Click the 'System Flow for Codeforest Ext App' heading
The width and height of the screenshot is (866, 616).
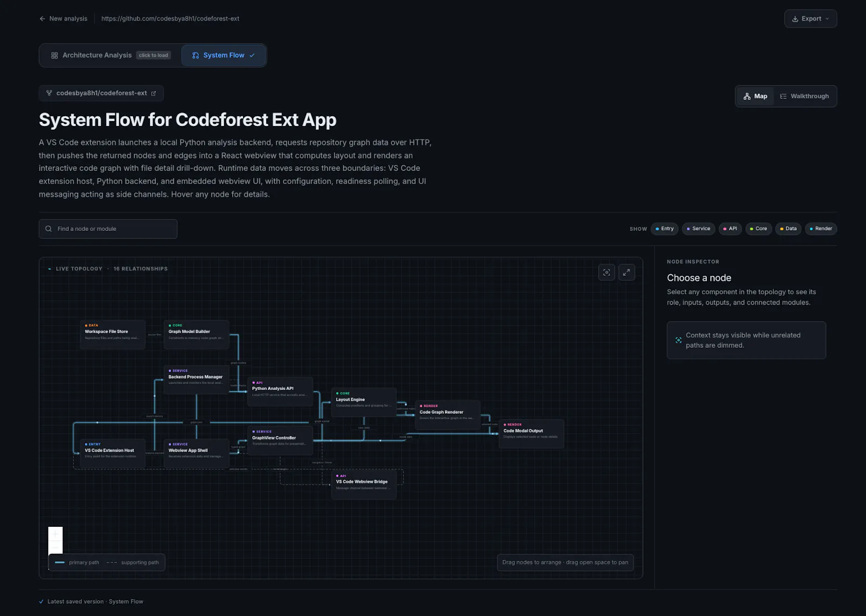tap(187, 120)
